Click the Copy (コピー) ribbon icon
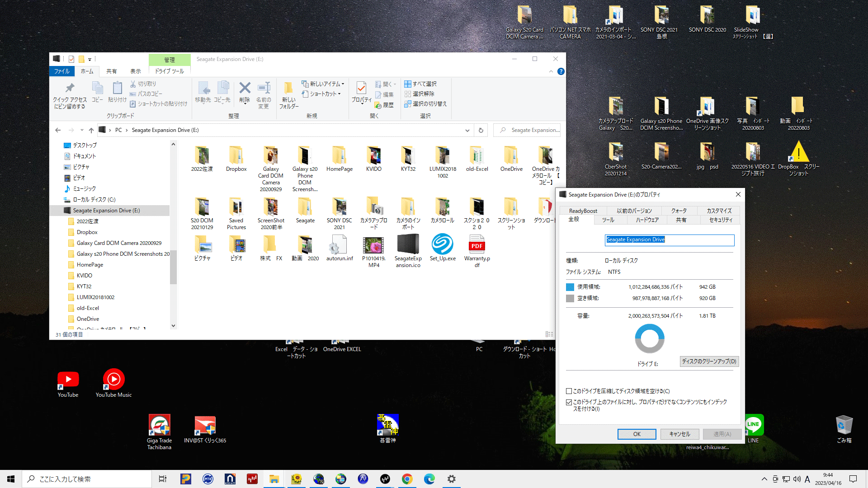Image resolution: width=868 pixels, height=488 pixels. click(x=97, y=92)
